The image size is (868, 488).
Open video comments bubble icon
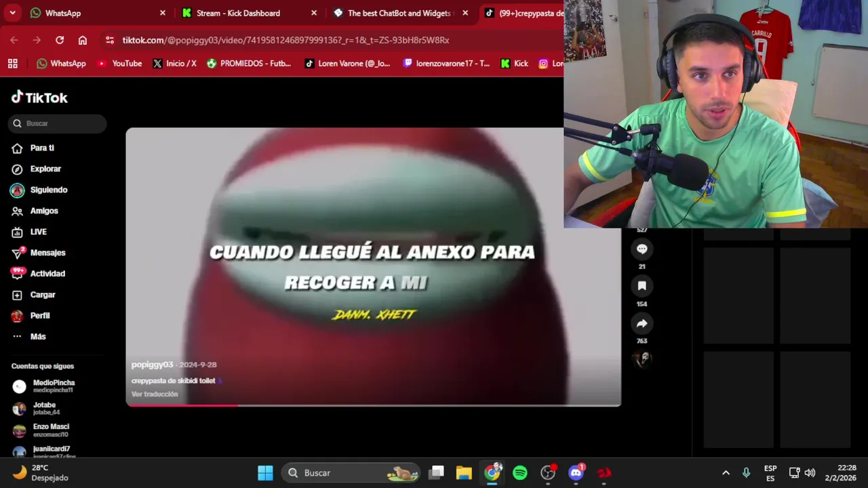[642, 249]
